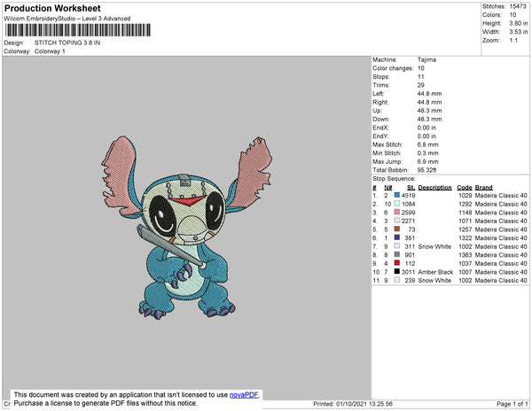Click the St. column header
Image resolution: width=532 pixels, height=411 pixels.
click(x=411, y=188)
